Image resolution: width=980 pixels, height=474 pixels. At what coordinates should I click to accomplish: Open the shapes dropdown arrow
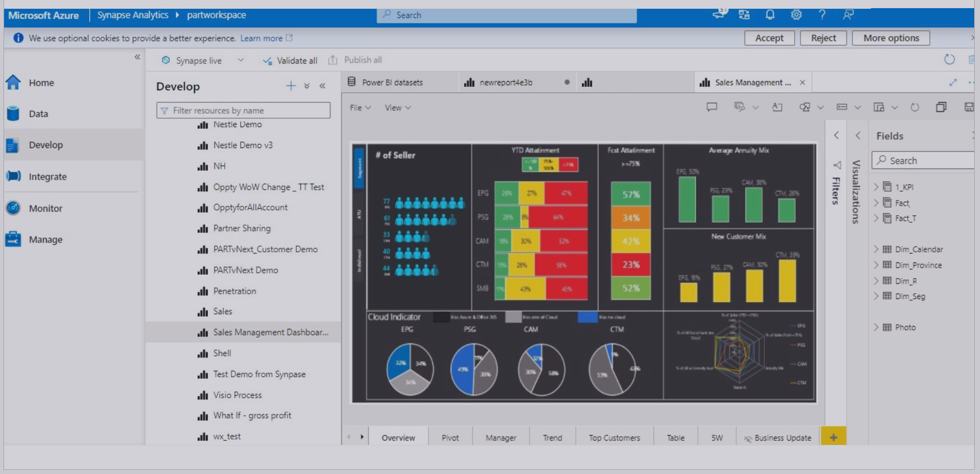[820, 107]
